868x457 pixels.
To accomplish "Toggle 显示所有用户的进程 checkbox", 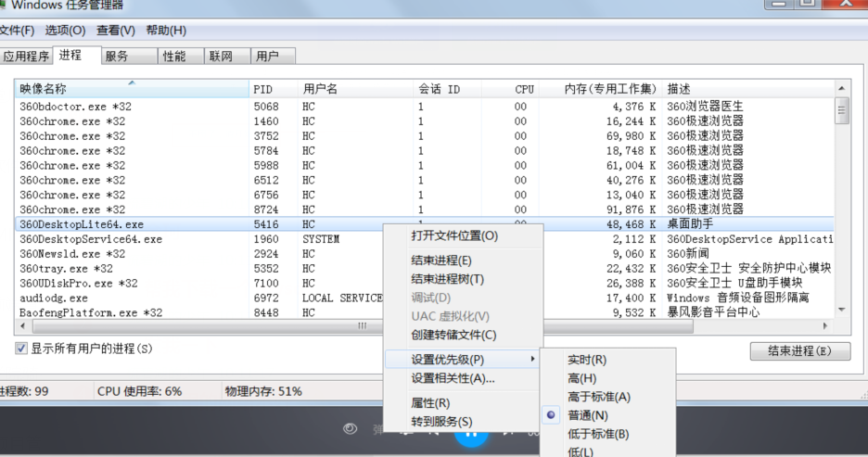I will click(x=21, y=349).
